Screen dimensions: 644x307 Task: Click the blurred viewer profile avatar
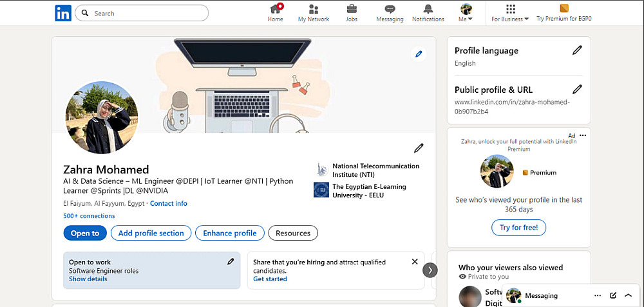pyautogui.click(x=470, y=296)
